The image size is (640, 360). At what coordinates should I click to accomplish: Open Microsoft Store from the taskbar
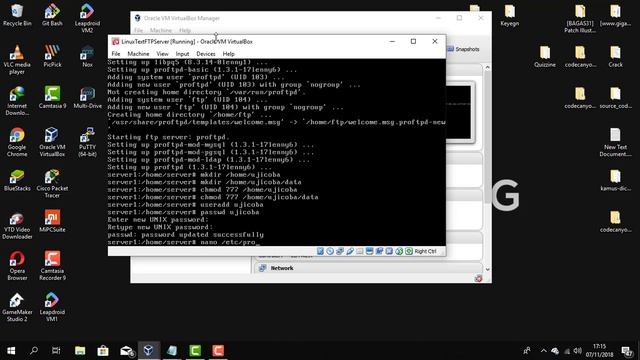(103, 351)
